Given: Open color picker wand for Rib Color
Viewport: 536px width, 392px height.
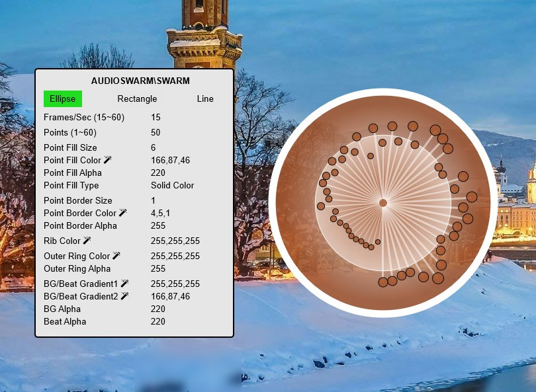Looking at the screenshot, I should pos(87,241).
